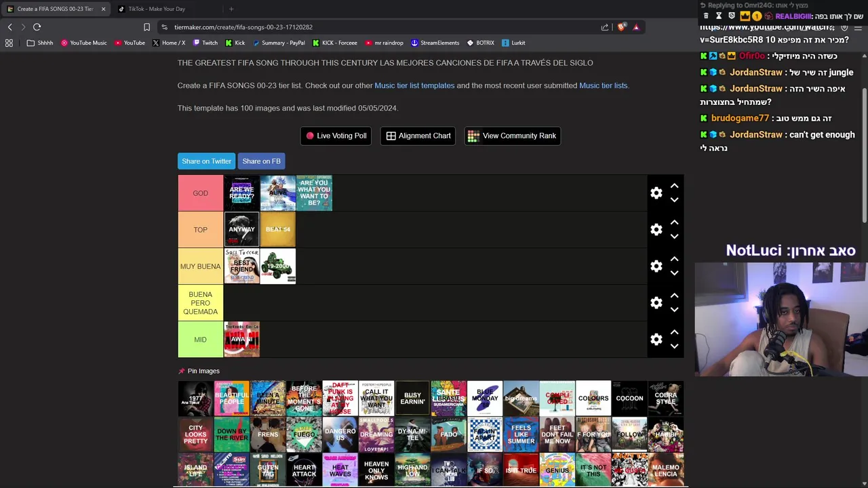
Task: Open the Kick bookmark
Action: point(235,43)
